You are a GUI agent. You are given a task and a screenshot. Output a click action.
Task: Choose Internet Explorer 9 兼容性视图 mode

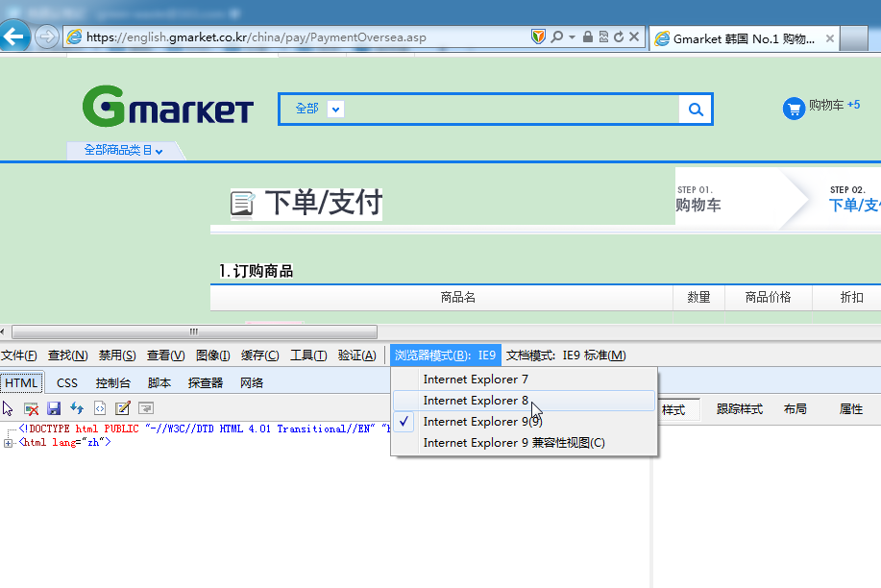point(524,443)
